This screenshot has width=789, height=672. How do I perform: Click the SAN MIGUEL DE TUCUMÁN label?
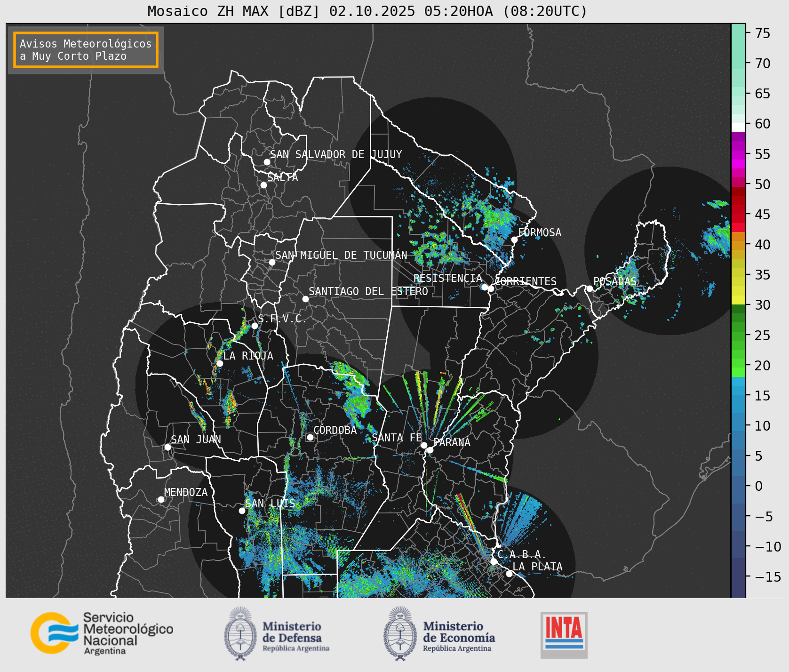pyautogui.click(x=341, y=255)
